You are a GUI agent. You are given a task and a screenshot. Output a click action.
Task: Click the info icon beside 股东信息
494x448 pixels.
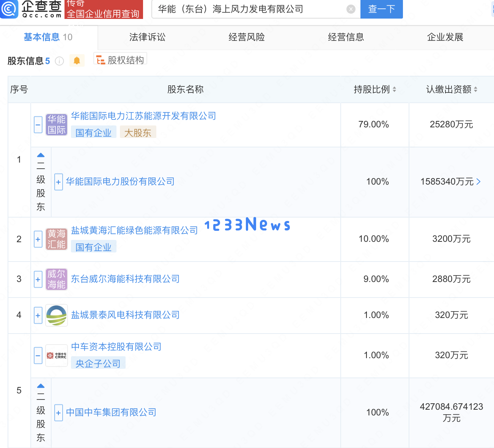point(59,61)
